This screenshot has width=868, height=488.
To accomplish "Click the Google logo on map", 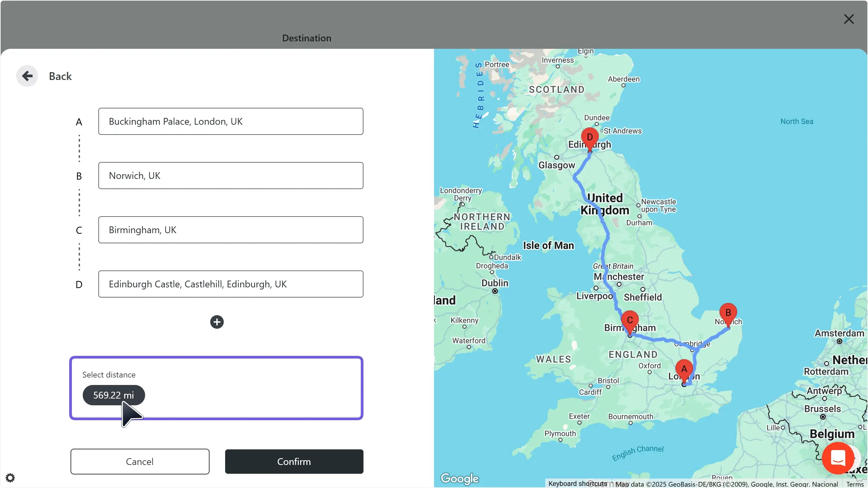I will pyautogui.click(x=459, y=478).
